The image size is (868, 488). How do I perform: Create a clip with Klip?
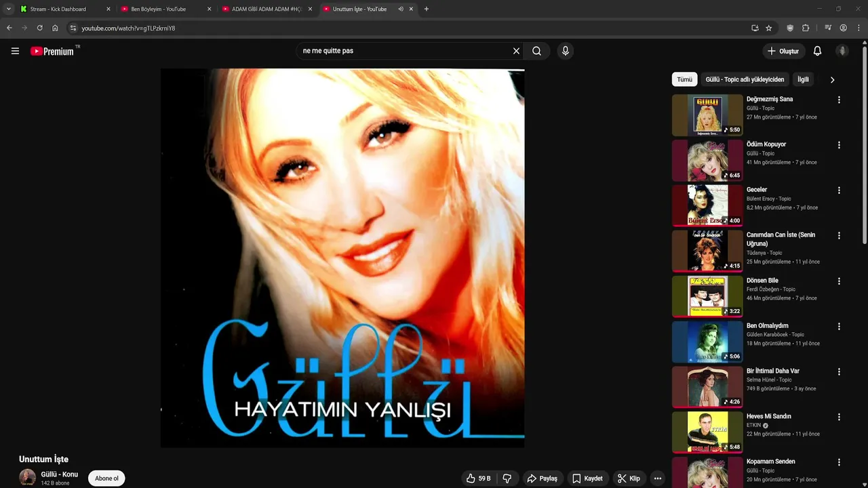629,479
